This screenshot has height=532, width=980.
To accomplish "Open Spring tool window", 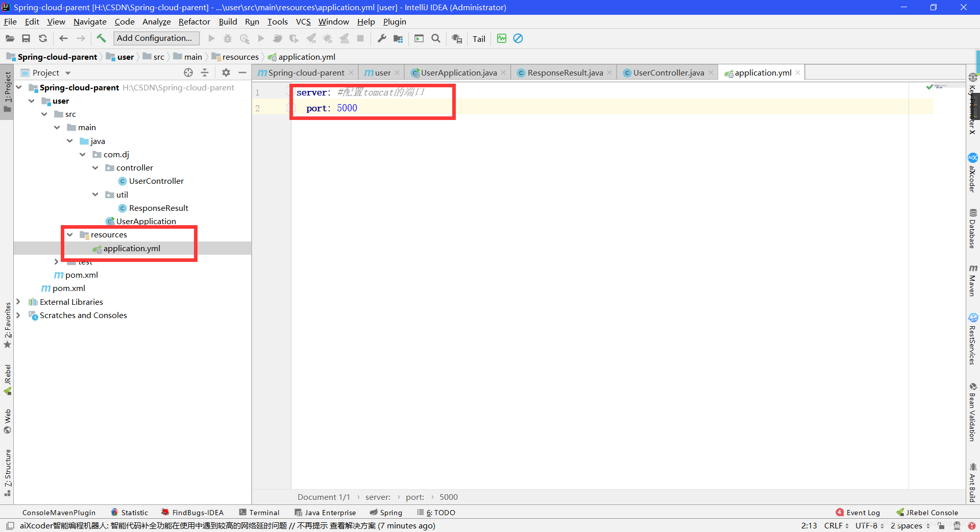I will coord(386,513).
